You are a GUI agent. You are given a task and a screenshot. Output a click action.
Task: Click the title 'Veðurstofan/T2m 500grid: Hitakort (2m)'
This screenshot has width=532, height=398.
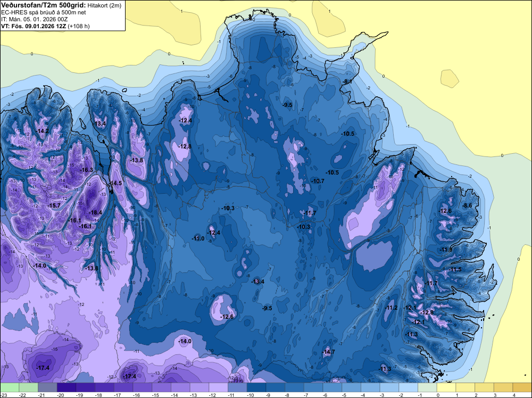tap(61, 5)
